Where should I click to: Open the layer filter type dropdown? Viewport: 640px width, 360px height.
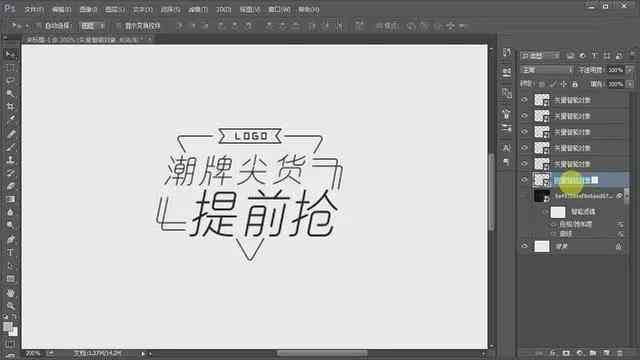pyautogui.click(x=541, y=56)
